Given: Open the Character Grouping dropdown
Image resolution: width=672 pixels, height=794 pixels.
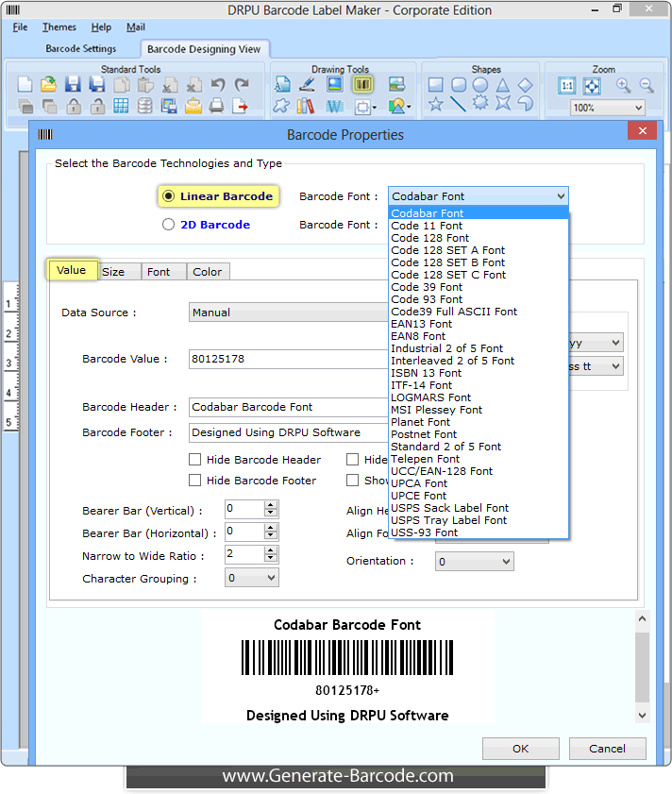Looking at the screenshot, I should [x=252, y=578].
